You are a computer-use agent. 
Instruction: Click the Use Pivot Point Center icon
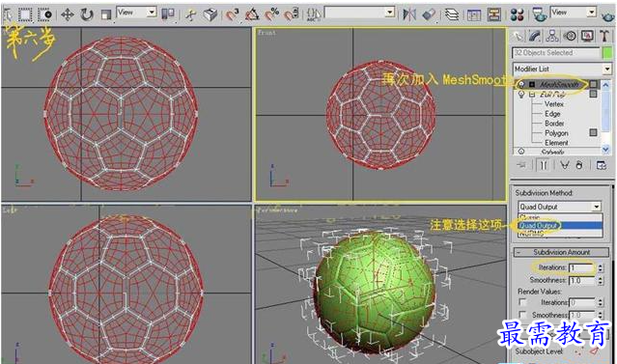[x=168, y=14]
